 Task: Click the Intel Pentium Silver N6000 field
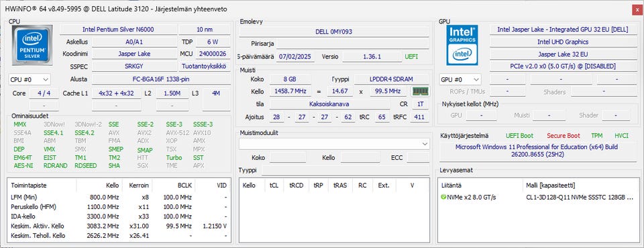(118, 30)
